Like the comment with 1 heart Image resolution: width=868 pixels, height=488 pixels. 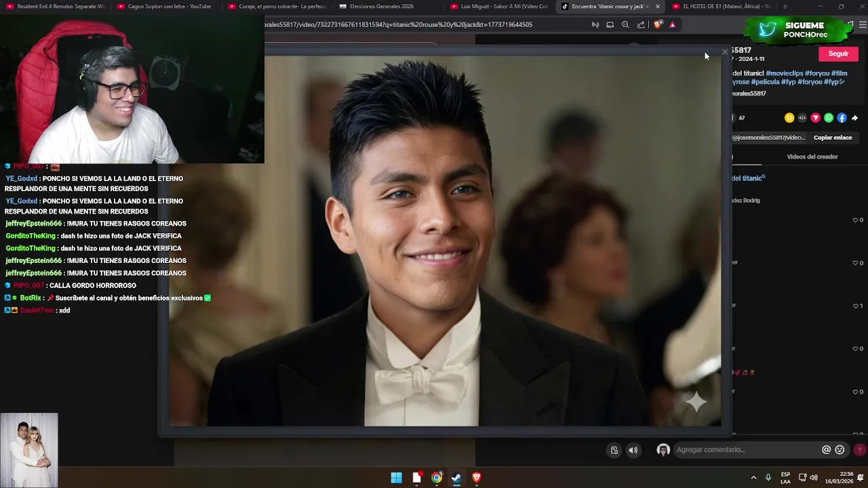tap(855, 306)
